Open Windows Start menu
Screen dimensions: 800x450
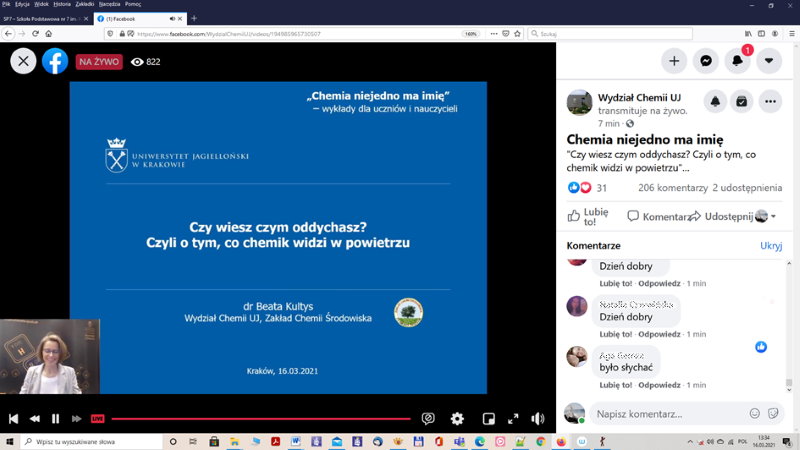pos(10,441)
